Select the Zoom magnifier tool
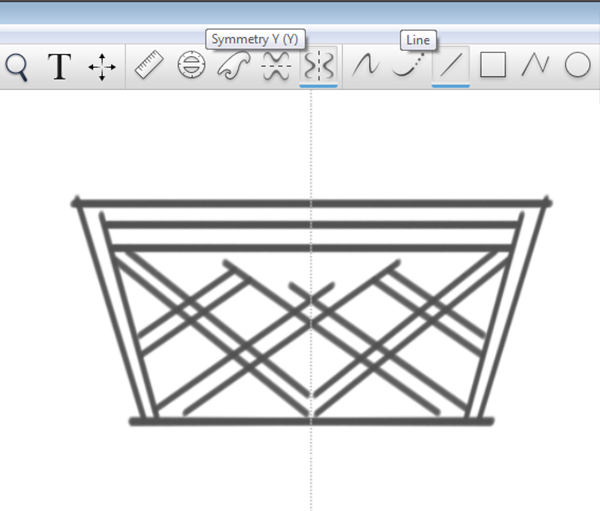This screenshot has height=511, width=600. 17,67
